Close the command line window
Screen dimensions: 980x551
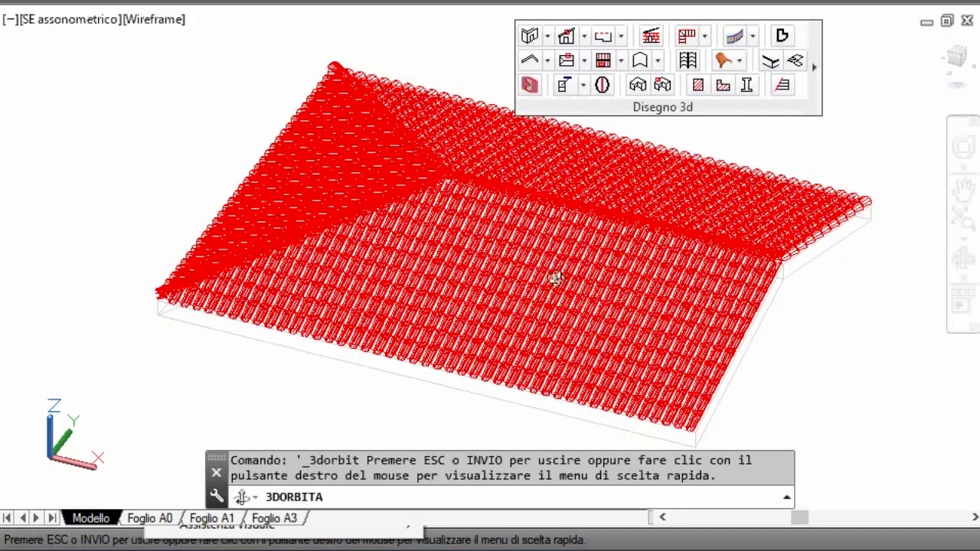pyautogui.click(x=216, y=473)
